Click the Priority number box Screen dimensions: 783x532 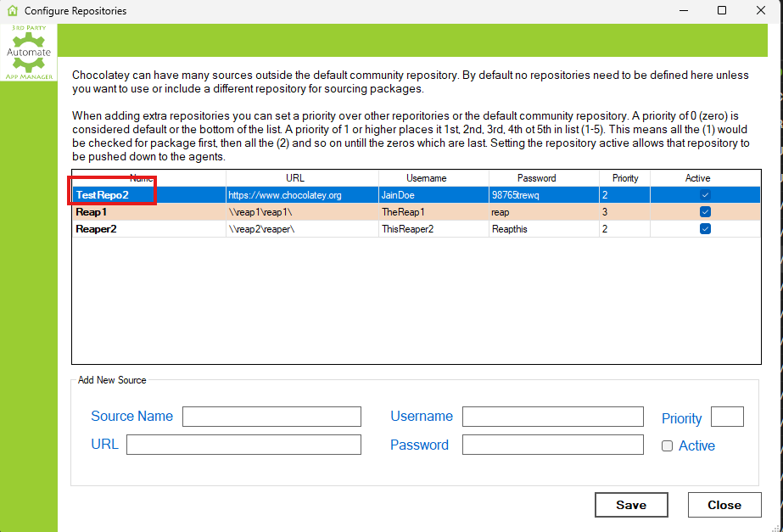click(x=727, y=417)
